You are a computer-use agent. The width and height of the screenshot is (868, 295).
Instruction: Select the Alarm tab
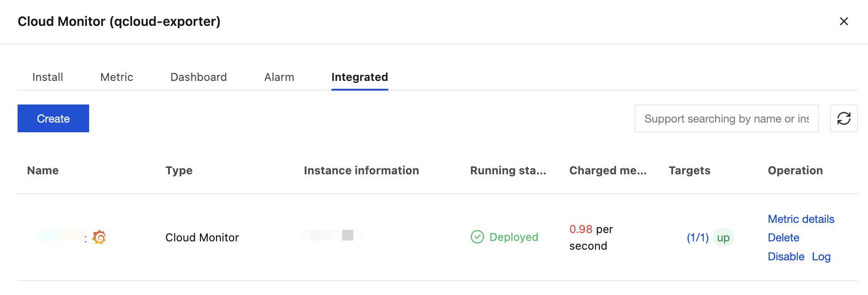point(279,77)
